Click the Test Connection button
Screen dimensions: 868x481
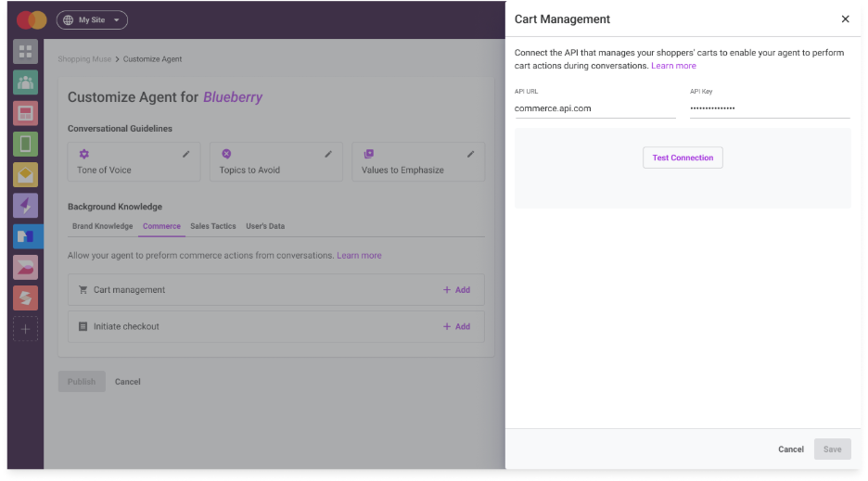[x=683, y=158]
